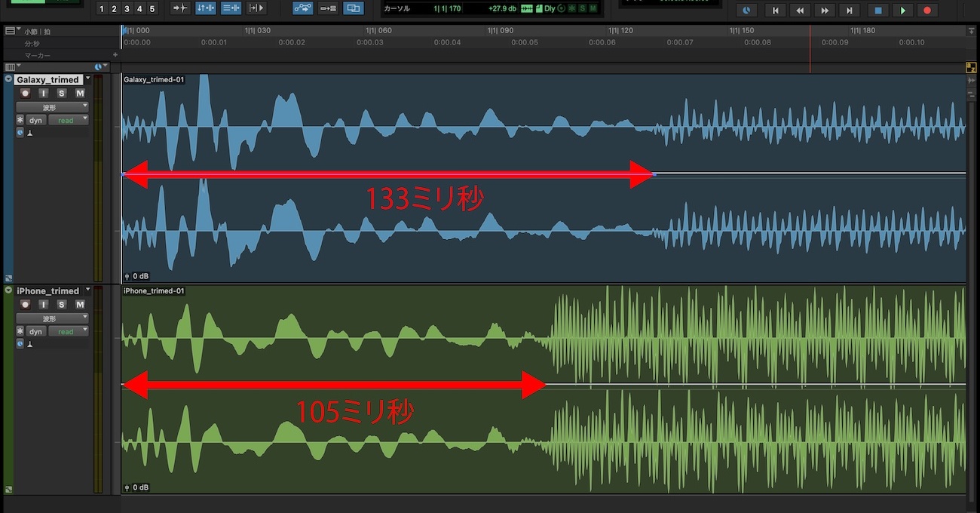Open the read automation mode dropdown on iPhone_trimed
Screen dimensions: 980x513
click(x=68, y=331)
